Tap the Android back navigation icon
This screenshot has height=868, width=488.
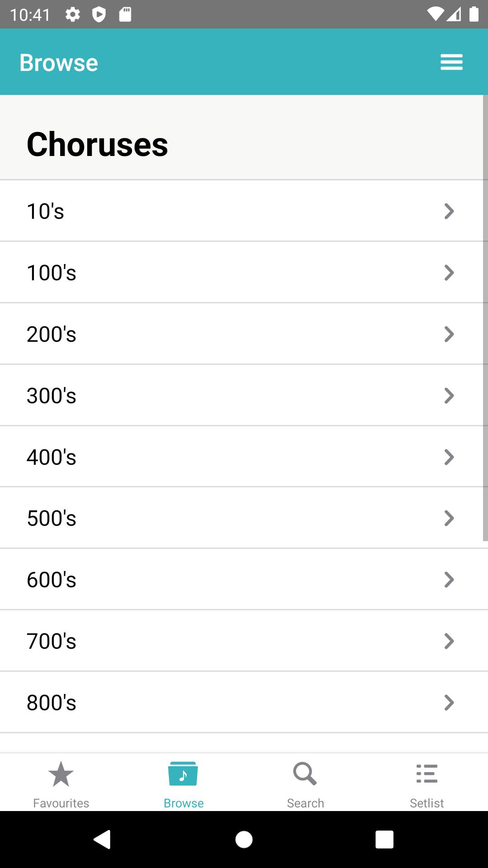[x=102, y=840]
